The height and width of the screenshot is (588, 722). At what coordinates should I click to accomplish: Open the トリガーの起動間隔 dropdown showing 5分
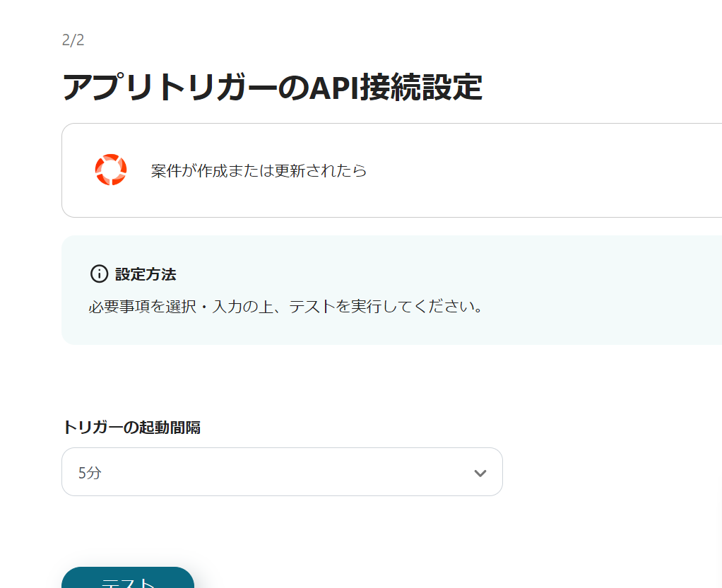(x=282, y=472)
